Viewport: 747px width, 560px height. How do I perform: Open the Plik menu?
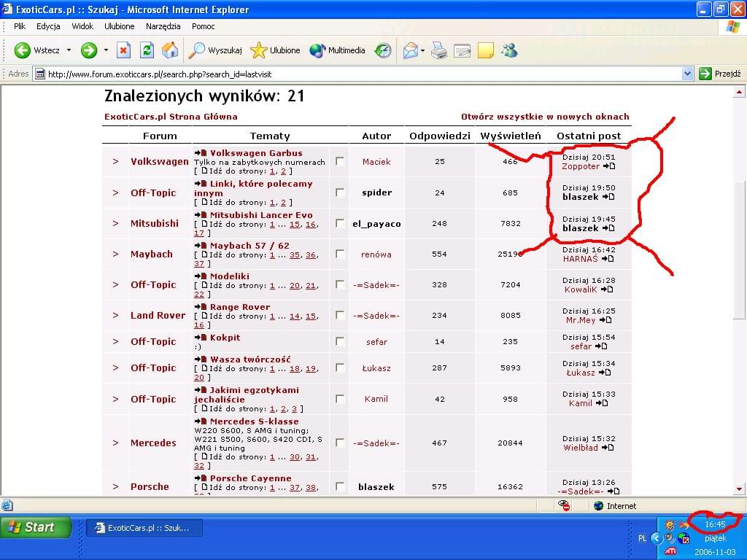20,26
